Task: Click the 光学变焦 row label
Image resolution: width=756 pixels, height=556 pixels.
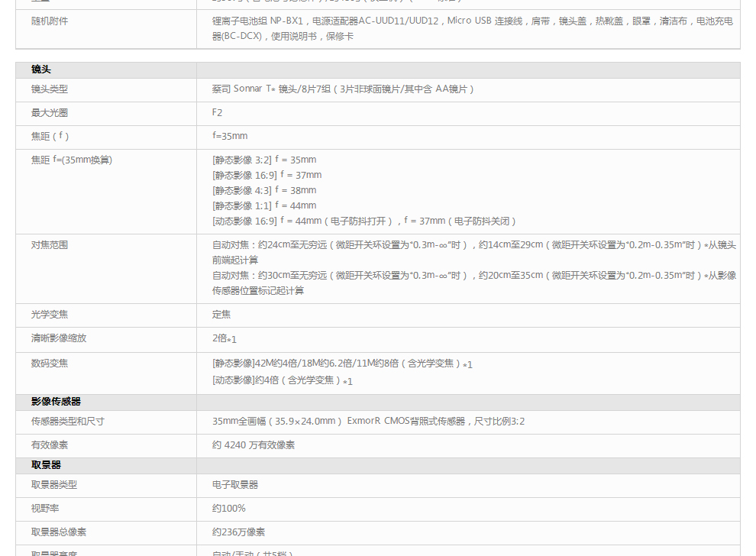Action: pos(50,315)
